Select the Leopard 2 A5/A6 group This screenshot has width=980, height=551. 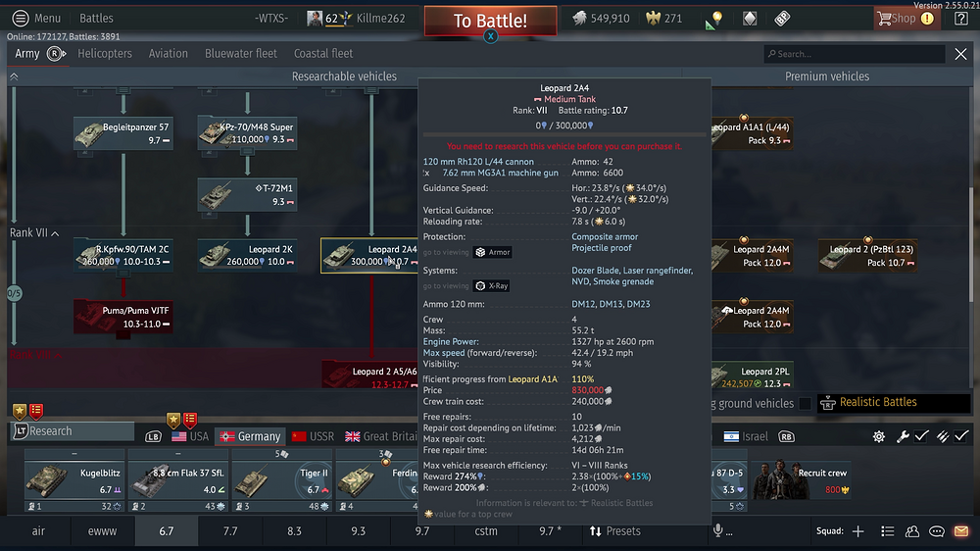(370, 376)
